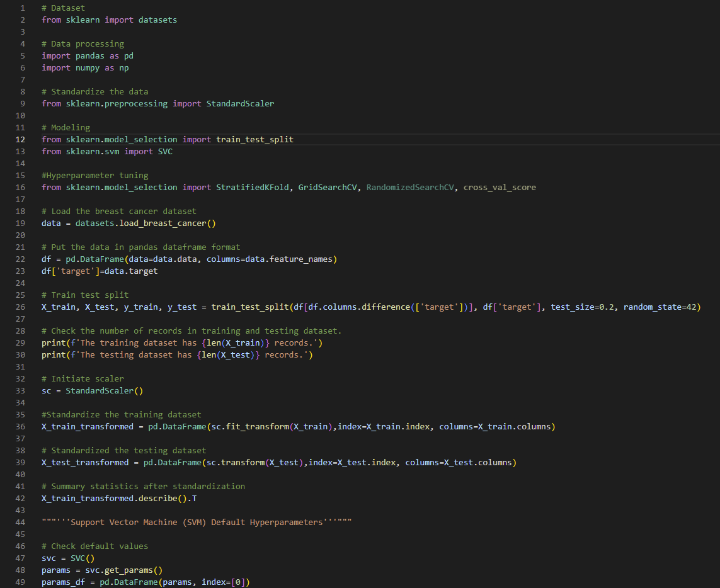Click the SVC import on line 13
Image resolution: width=720 pixels, height=588 pixels.
[x=165, y=151]
